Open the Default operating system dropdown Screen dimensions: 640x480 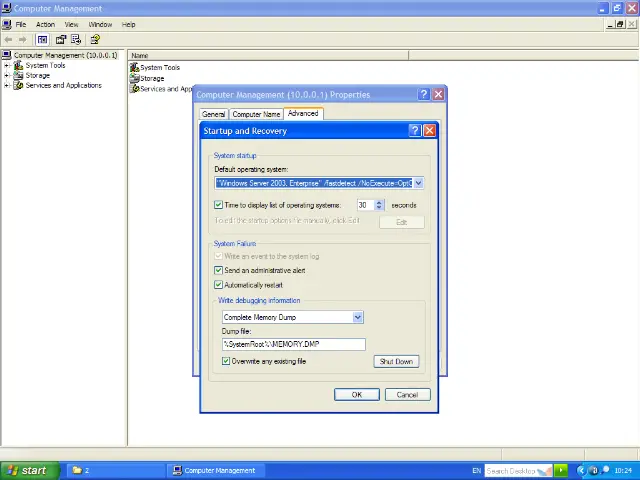pos(418,183)
